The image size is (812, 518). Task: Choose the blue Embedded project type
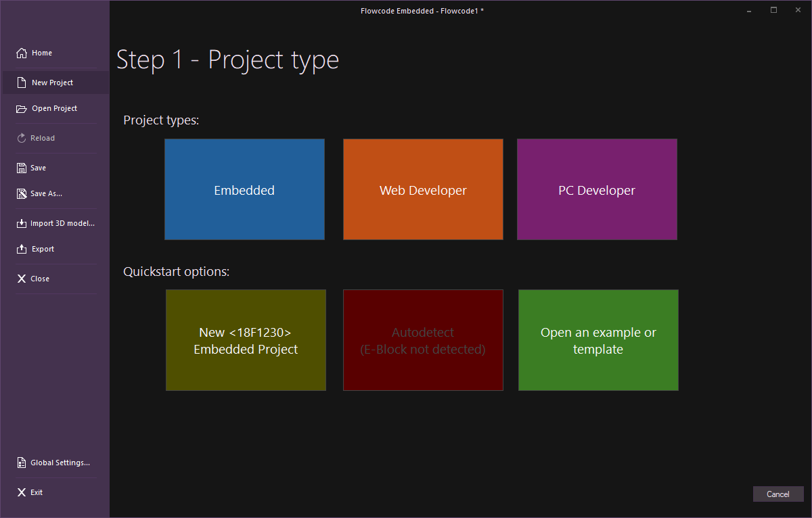click(x=244, y=189)
